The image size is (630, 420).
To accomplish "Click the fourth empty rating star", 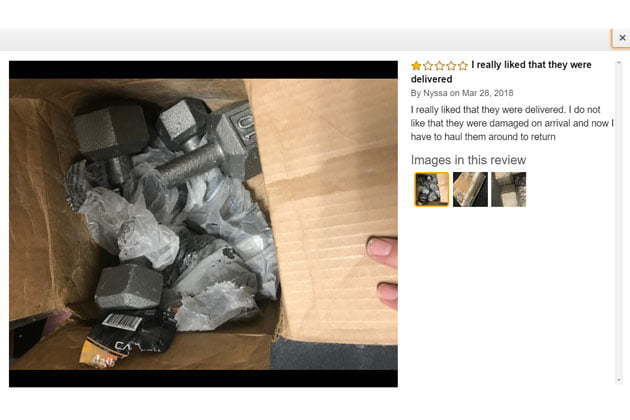I will (451, 66).
